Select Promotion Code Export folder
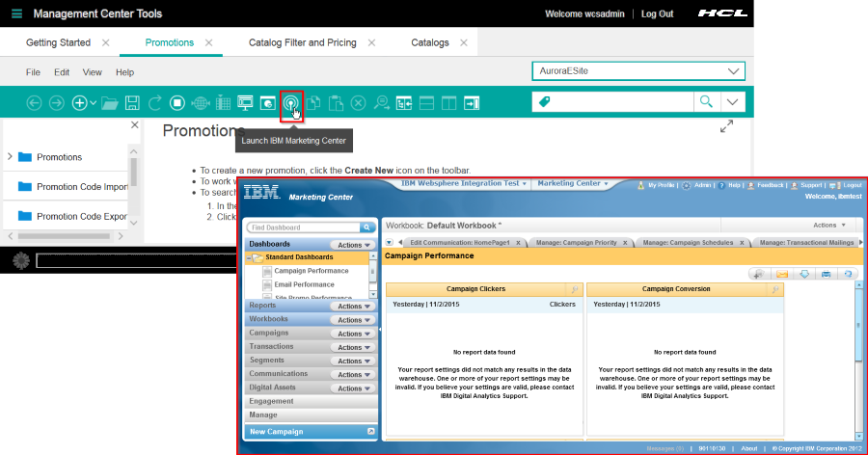Screen dimensions: 868x455 coord(81,217)
